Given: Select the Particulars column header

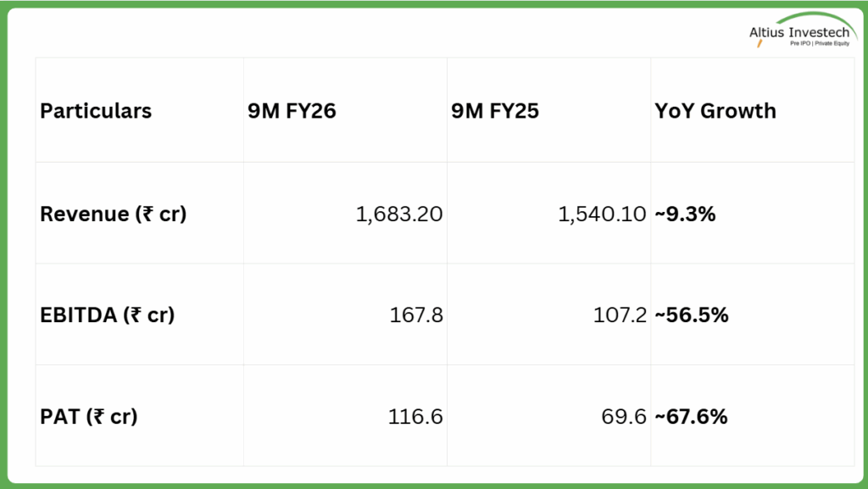Looking at the screenshot, I should (96, 111).
